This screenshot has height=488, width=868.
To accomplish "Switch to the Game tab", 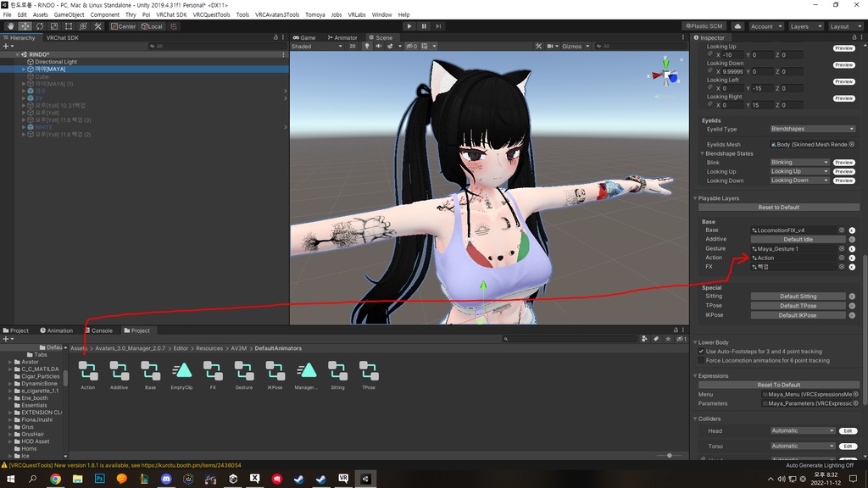I will click(304, 37).
